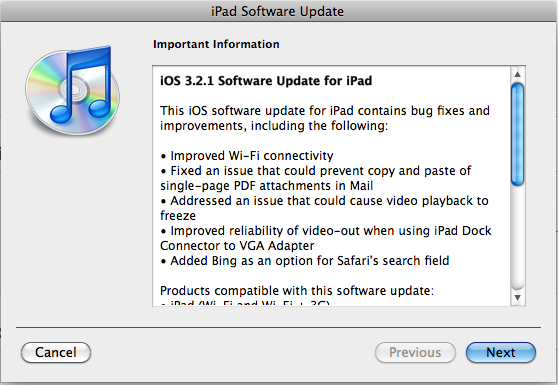Image resolution: width=558 pixels, height=385 pixels.
Task: Click the Products compatible with this update line
Action: 297,291
